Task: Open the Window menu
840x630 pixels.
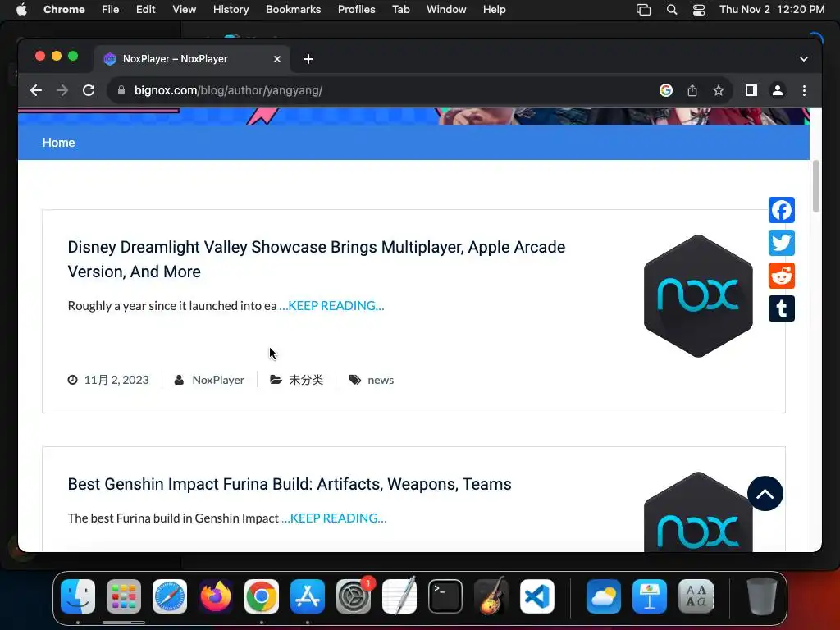Action: pos(446,10)
